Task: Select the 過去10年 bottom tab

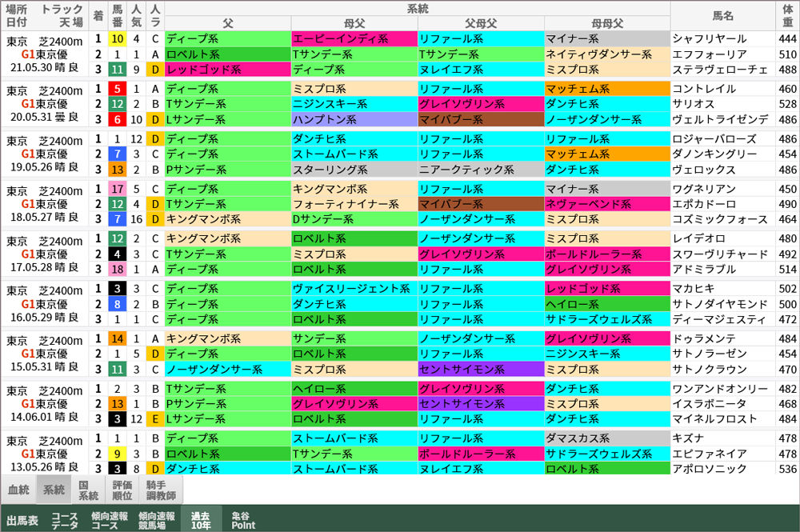Action: 201,521
